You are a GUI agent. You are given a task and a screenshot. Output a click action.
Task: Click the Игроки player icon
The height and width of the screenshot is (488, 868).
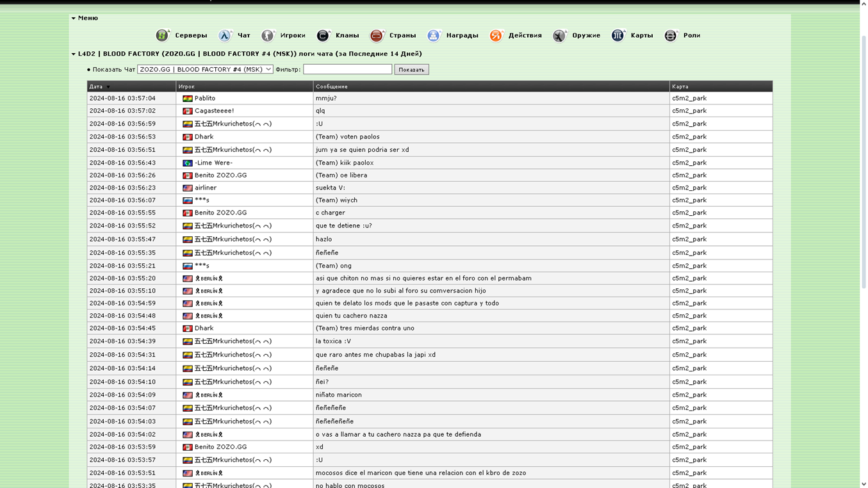pos(268,35)
